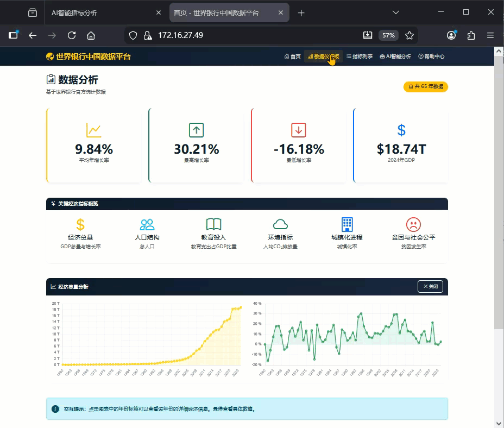
Task: Open AI智能分析 in the navigation bar
Action: click(395, 56)
